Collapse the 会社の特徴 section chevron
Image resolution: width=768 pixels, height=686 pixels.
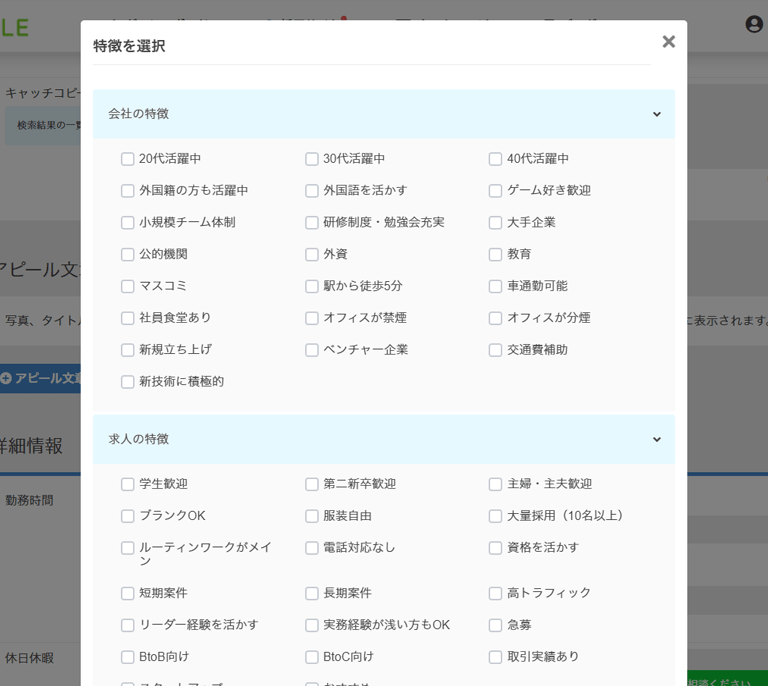coord(656,114)
